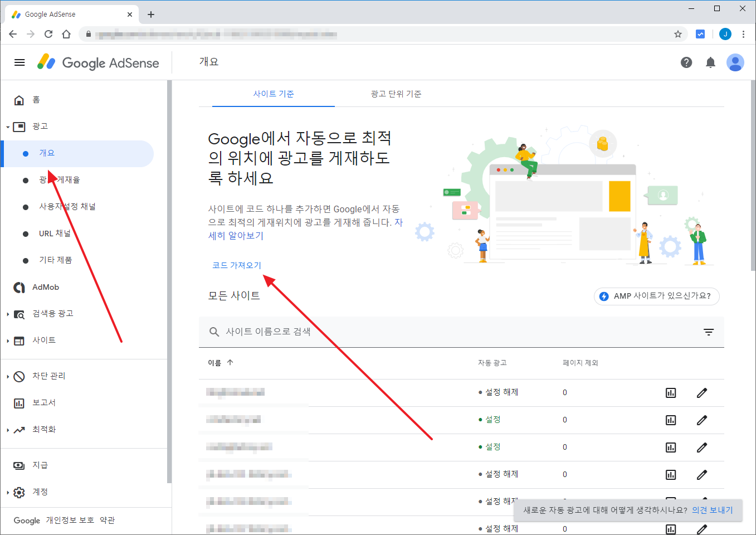Click the 페이지 제외 column header
This screenshot has height=535, width=756.
click(581, 363)
